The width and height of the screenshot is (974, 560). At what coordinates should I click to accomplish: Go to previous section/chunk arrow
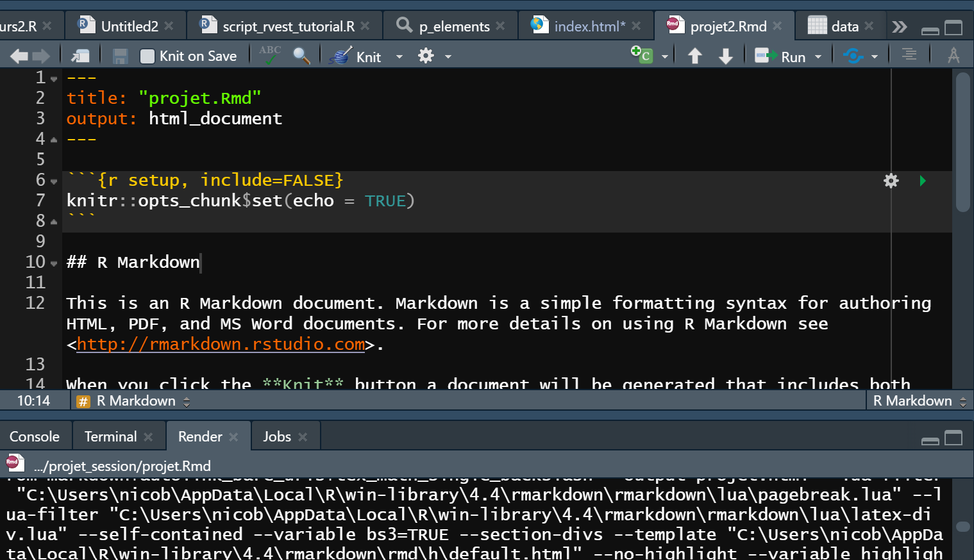[695, 56]
